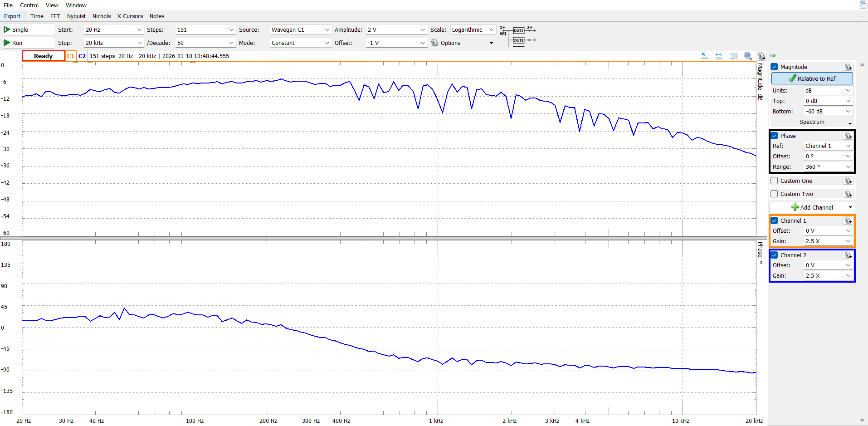Select the horizontal measurement cursor icon
Image resolution: width=868 pixels, height=426 pixels.
point(719,56)
